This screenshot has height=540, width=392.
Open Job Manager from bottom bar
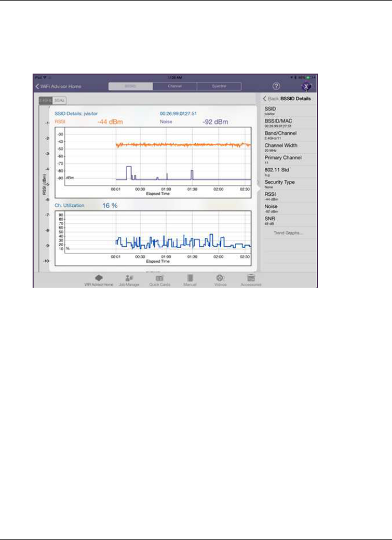129,281
